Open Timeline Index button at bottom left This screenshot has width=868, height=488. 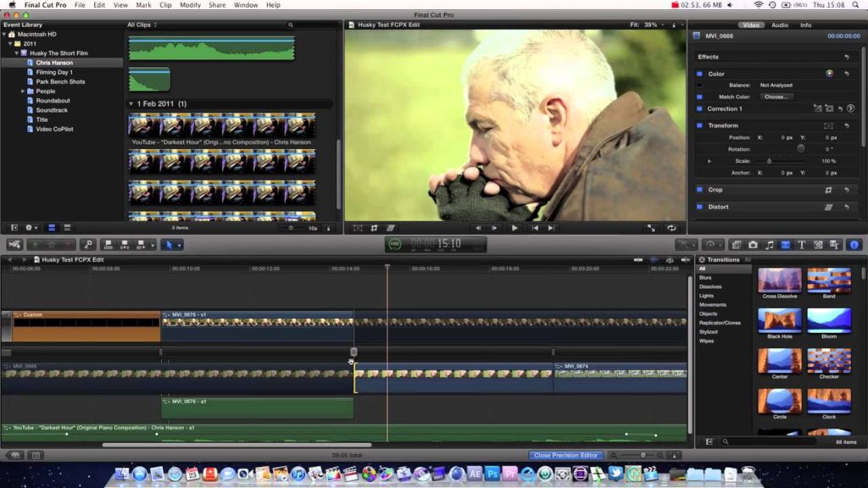36,455
